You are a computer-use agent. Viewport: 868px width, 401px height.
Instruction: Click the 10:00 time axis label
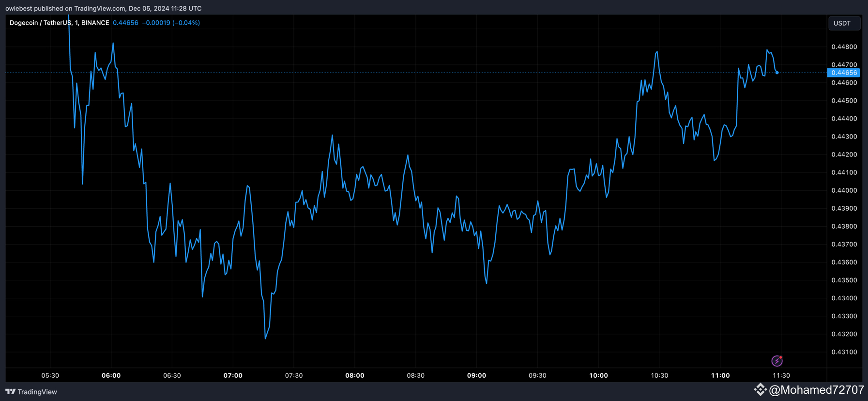pyautogui.click(x=598, y=375)
